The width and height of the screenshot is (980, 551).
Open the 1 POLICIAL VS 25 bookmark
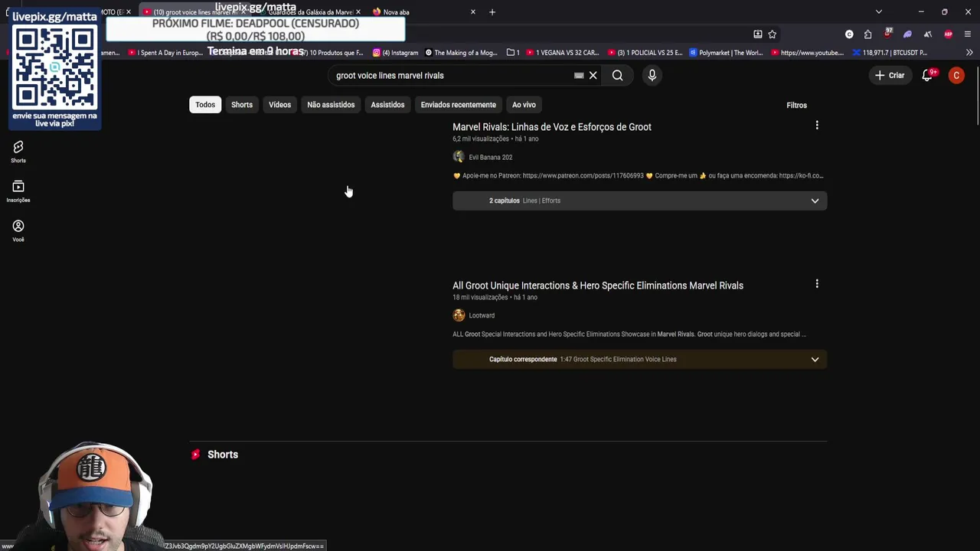645,53
